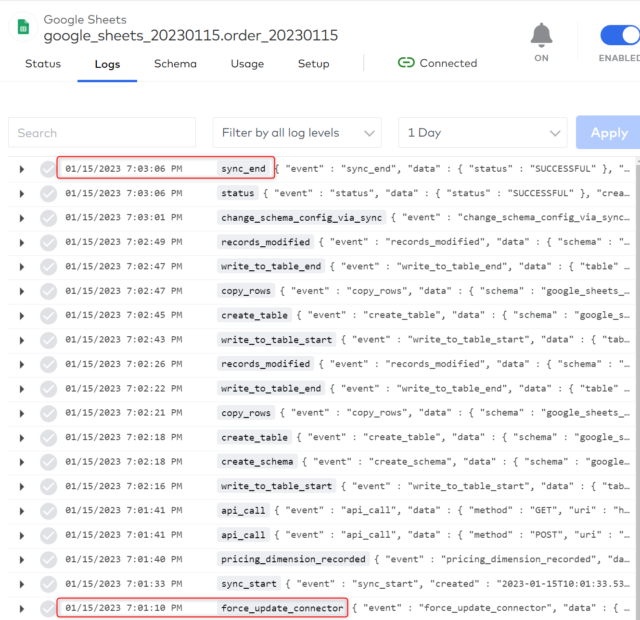This screenshot has width=640, height=620.
Task: Open the Setup tab
Action: pos(313,64)
